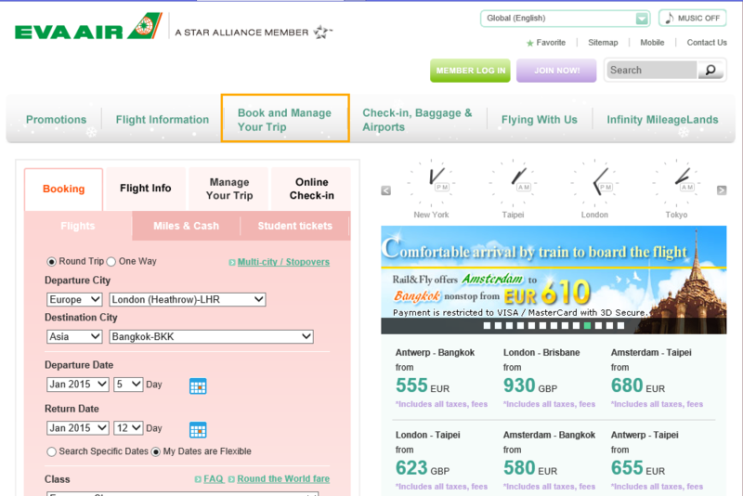
Task: Open the Antwerp - Bangkok 555 EUR fare
Action: click(442, 378)
